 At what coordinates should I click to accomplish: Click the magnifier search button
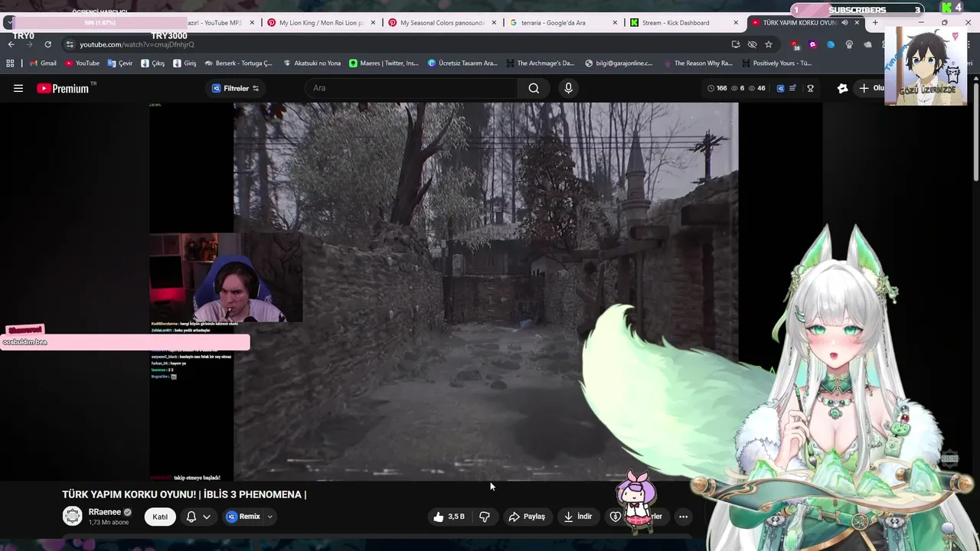coord(534,88)
